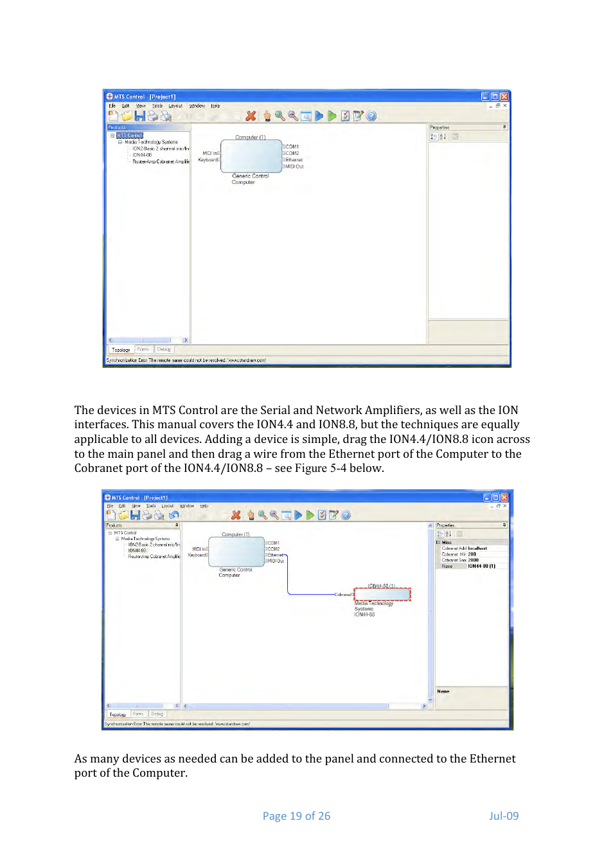This screenshot has width=613, height=868.
Task: Click Alphabetical sort icon in Computer-only figure Properties
Action: tap(442, 136)
